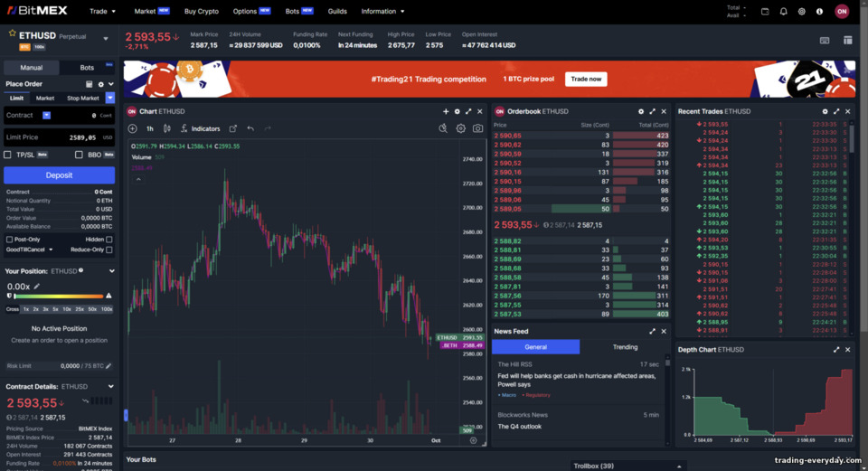The height and width of the screenshot is (471, 868).
Task: Change the 1h chart timeframe
Action: pyautogui.click(x=149, y=128)
